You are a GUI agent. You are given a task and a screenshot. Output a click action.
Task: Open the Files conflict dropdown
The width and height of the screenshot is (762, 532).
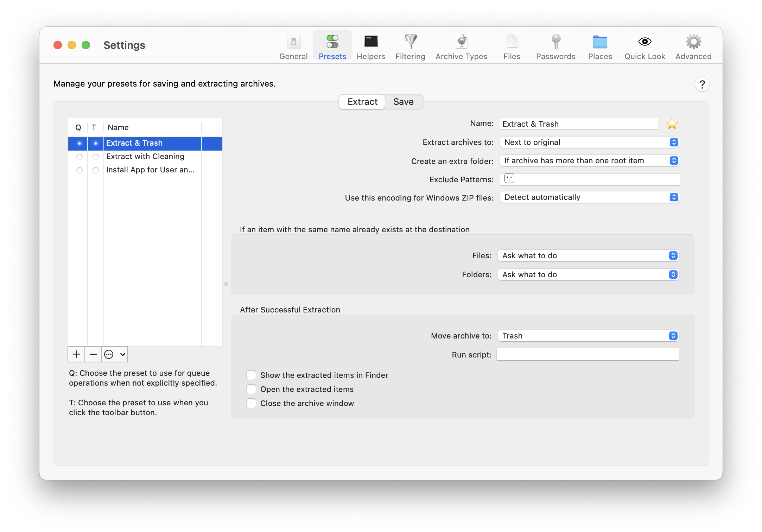click(x=588, y=255)
